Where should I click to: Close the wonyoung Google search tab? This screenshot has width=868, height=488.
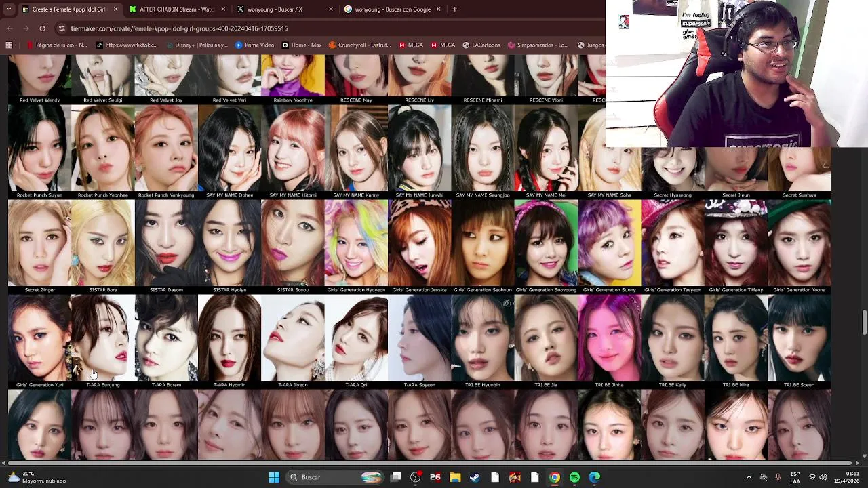438,9
